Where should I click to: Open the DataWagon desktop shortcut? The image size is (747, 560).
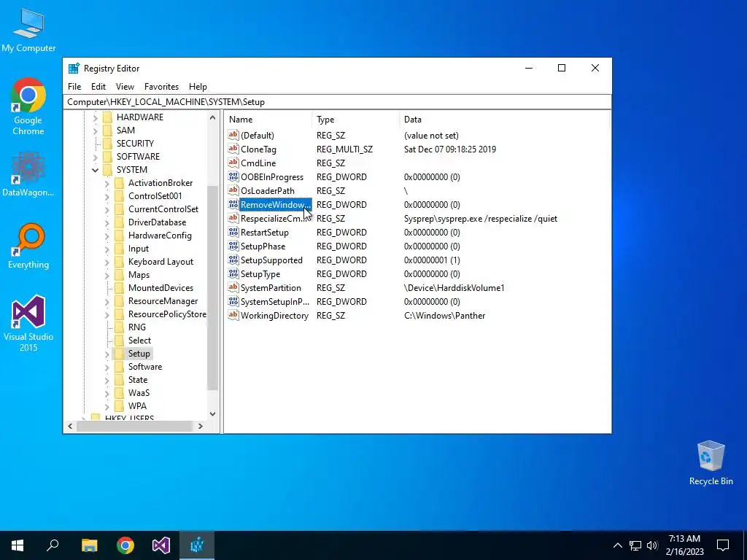point(28,174)
